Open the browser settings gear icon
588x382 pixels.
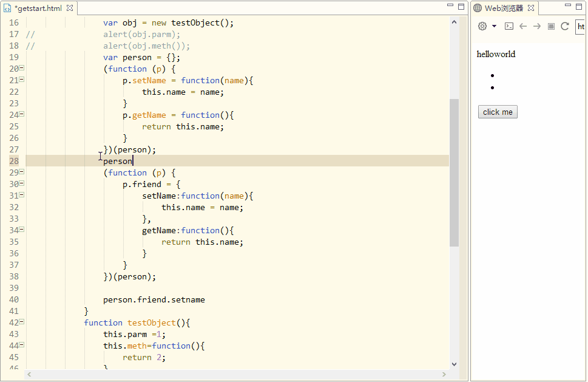482,26
